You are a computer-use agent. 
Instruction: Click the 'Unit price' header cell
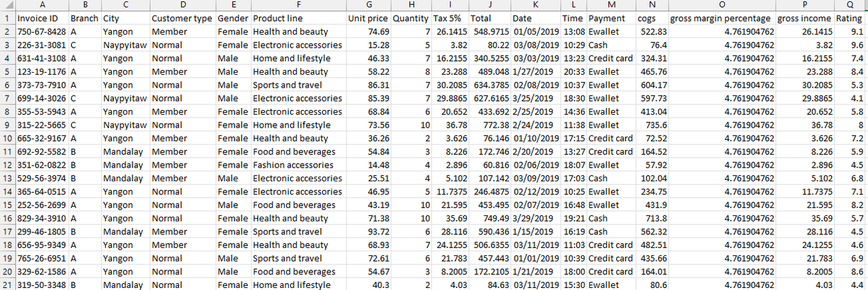point(368,18)
